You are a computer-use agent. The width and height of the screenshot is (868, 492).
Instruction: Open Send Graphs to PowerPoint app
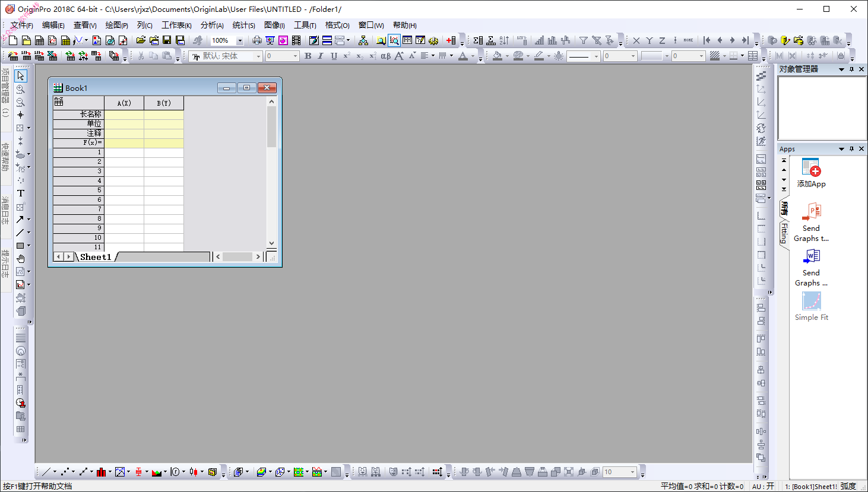coord(811,223)
